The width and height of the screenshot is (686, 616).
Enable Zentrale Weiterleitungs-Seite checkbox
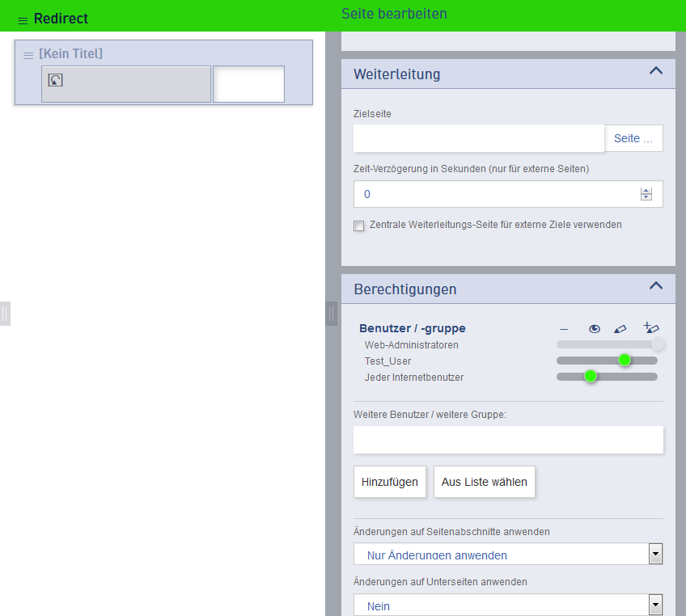359,226
